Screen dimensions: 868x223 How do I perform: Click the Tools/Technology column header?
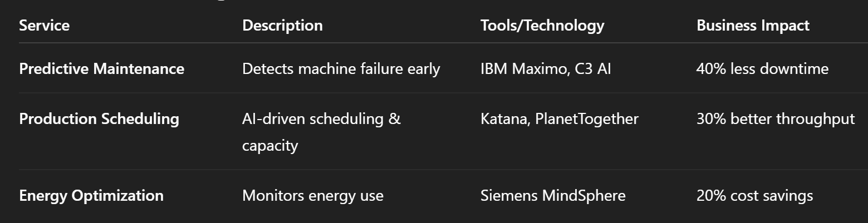[542, 25]
